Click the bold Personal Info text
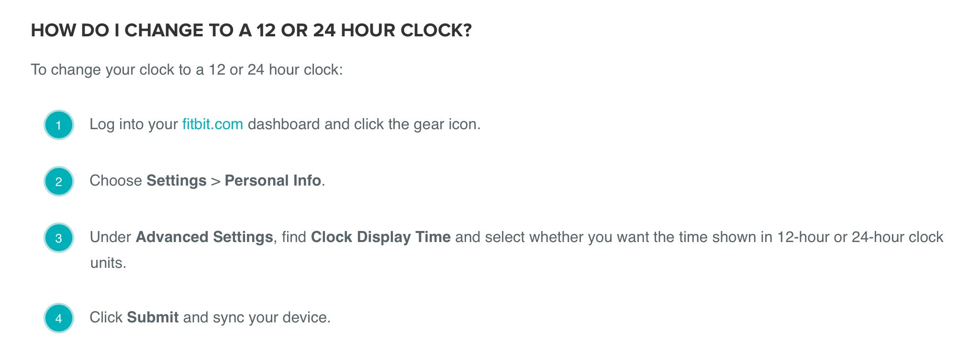 [273, 181]
